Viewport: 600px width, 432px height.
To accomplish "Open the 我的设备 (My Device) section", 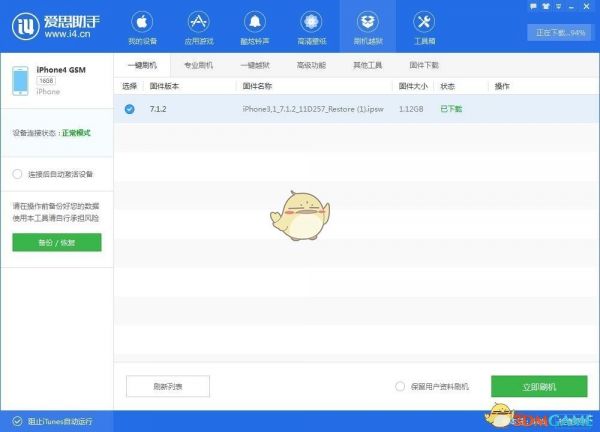I will tap(142, 28).
